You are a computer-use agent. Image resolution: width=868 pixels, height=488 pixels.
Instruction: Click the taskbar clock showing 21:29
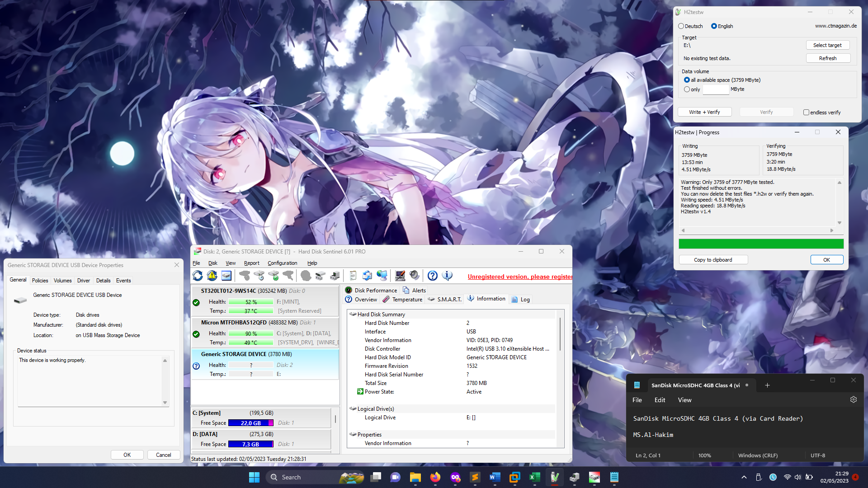pyautogui.click(x=835, y=477)
